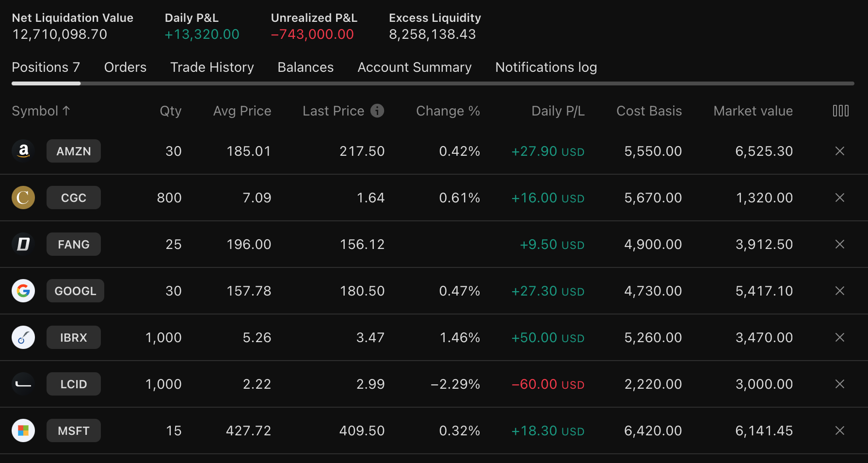Switch to the Orders tab
Image resolution: width=868 pixels, height=463 pixels.
point(125,67)
